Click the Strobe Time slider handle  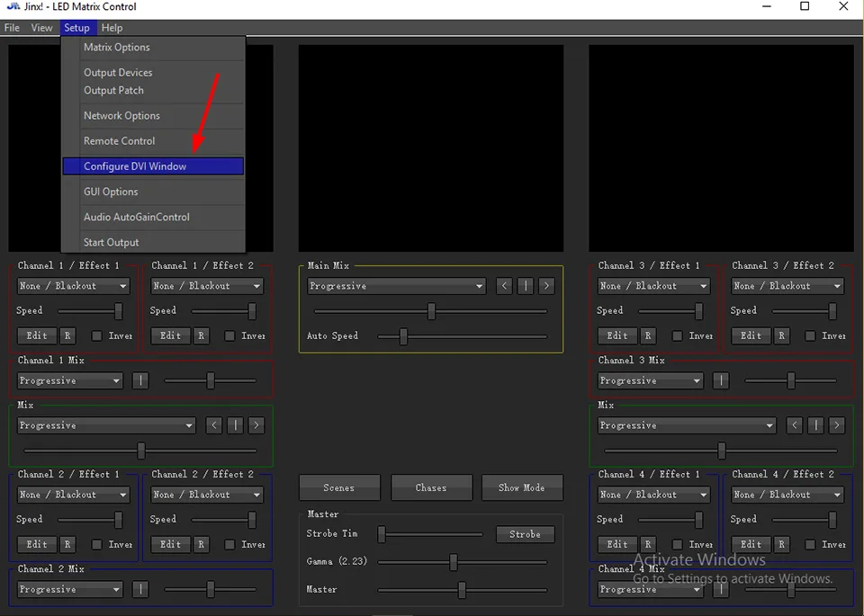(x=382, y=534)
